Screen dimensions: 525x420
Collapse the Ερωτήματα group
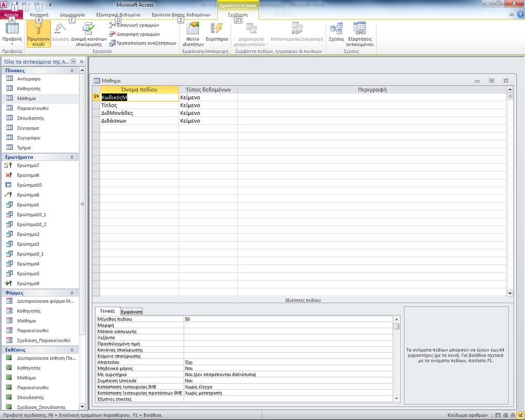pyautogui.click(x=72, y=157)
